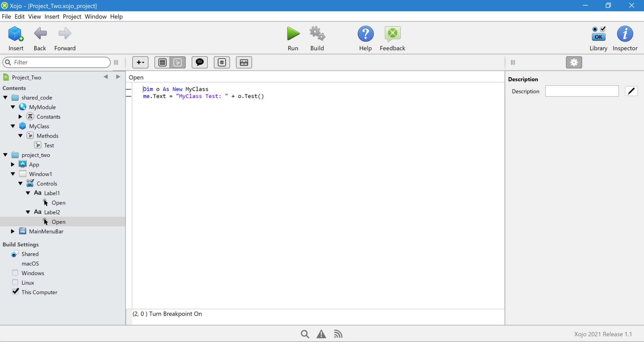Select Label1's Open event
644x342 pixels.
pyautogui.click(x=58, y=203)
